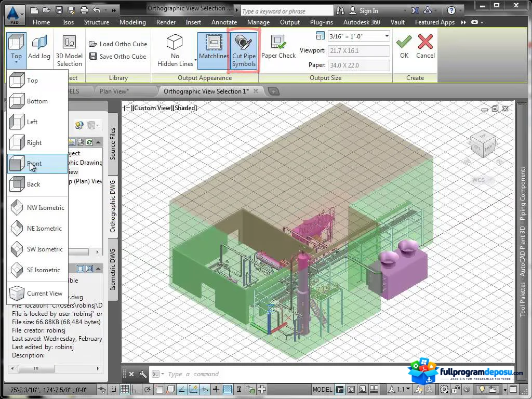The width and height of the screenshot is (532, 399).
Task: Open the Help question mark icon
Action: tap(451, 10)
